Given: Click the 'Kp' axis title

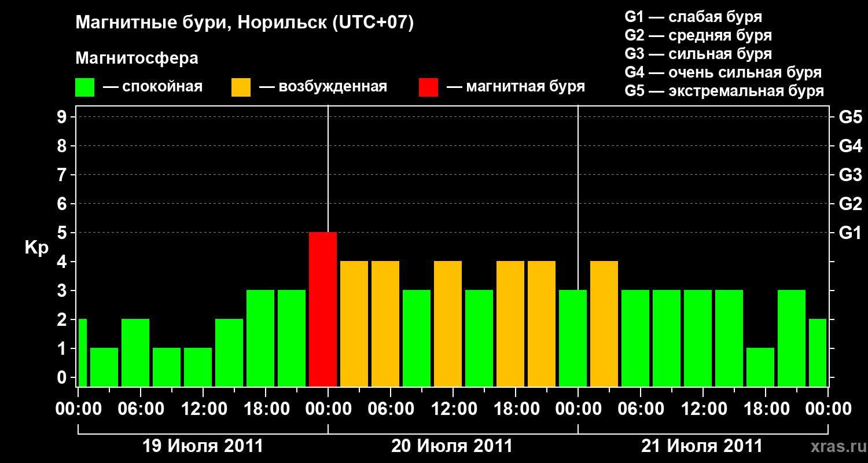Looking at the screenshot, I should click(x=36, y=248).
